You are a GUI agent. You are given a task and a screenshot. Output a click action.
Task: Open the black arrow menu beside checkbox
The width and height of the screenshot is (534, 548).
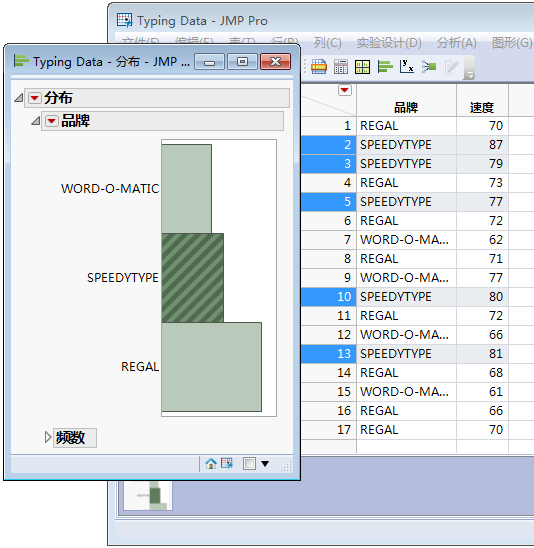[265, 464]
